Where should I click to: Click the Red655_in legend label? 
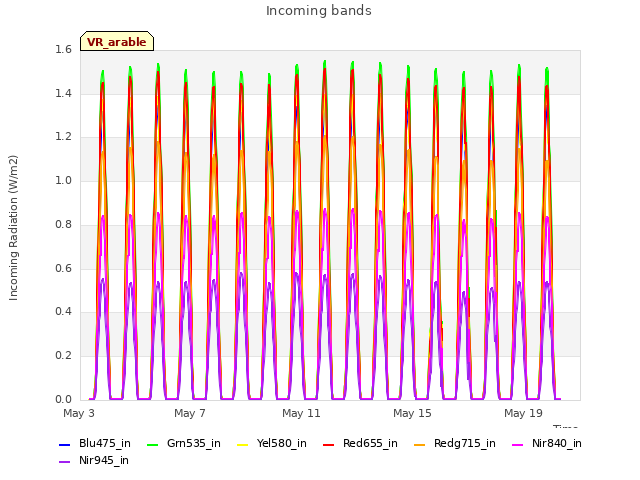pyautogui.click(x=370, y=443)
